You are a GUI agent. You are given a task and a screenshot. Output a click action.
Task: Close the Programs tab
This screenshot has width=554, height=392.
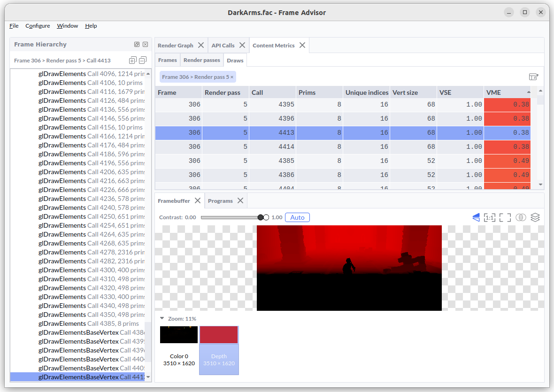click(x=240, y=200)
